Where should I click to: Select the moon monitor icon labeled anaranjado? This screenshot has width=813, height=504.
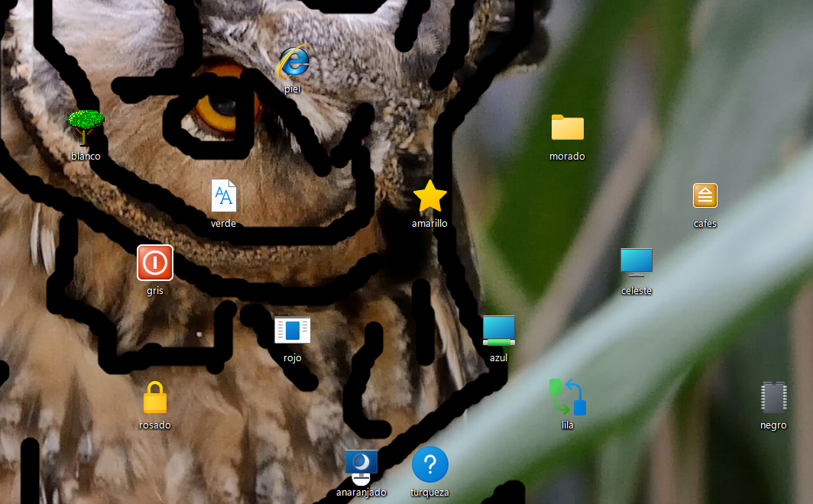[x=361, y=465]
